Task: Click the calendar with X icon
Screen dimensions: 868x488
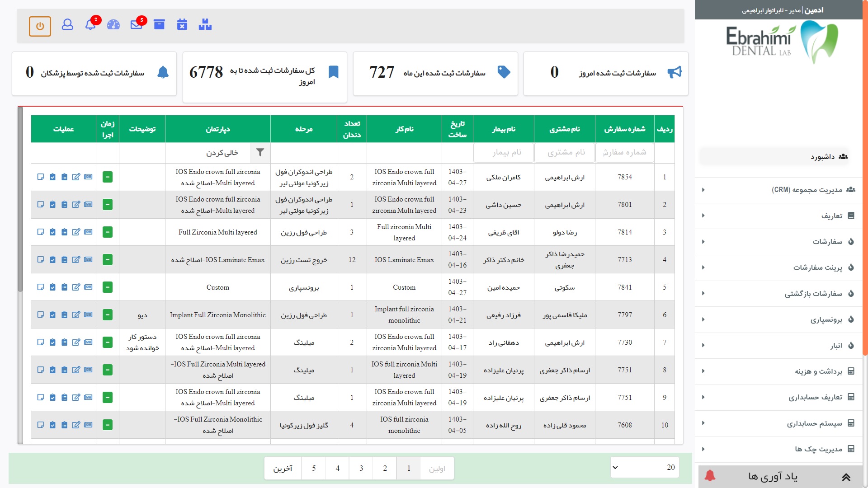Action: (x=182, y=24)
